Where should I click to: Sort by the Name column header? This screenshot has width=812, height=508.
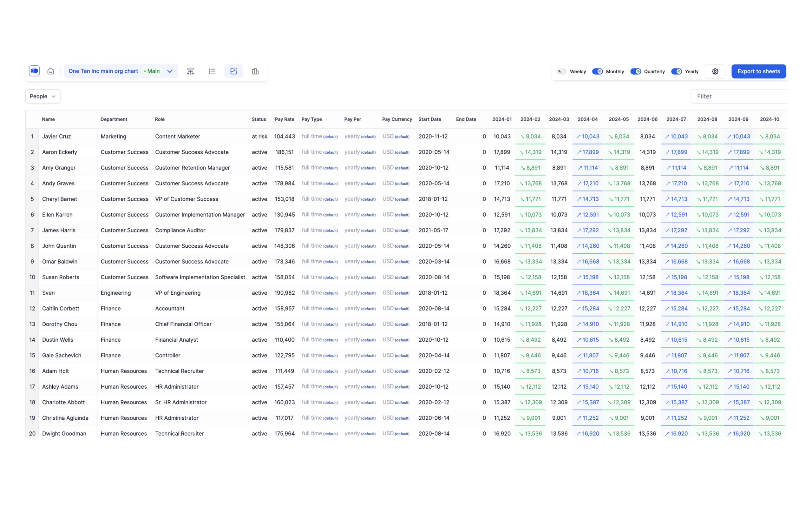(x=48, y=119)
